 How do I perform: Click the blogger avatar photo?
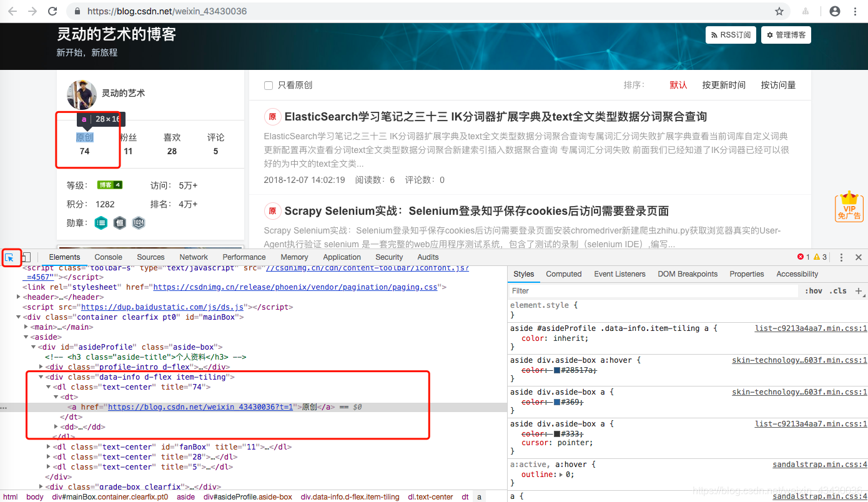[x=82, y=95]
